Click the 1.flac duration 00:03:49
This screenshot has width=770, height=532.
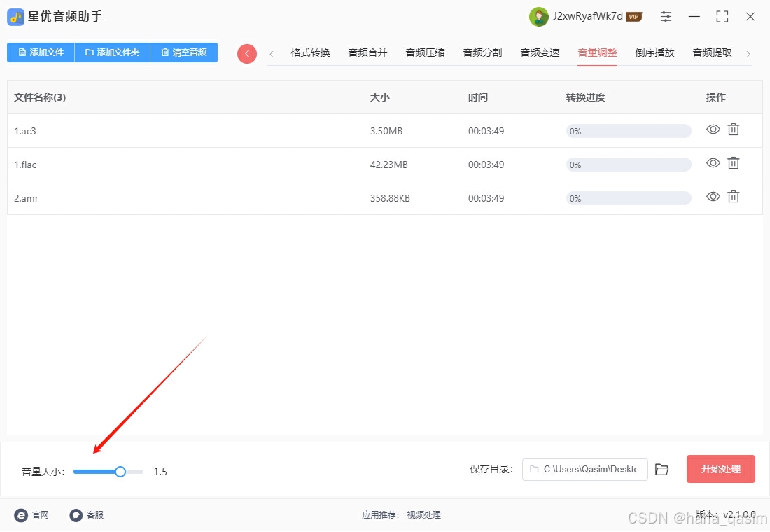click(486, 164)
